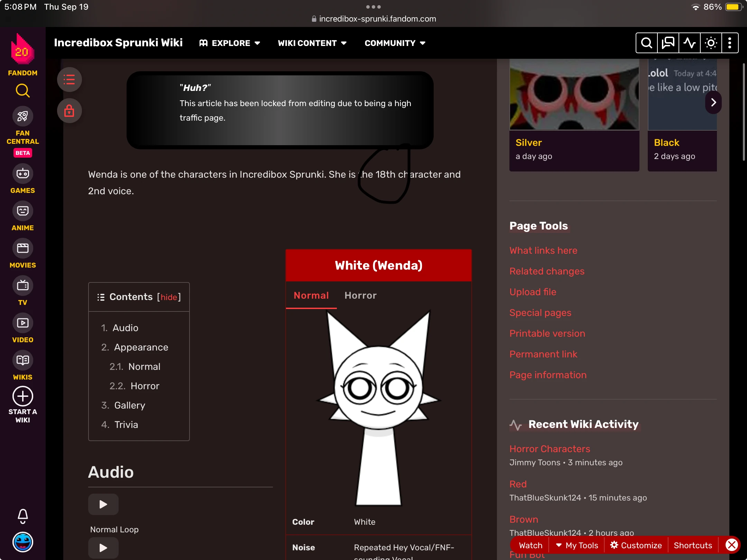The height and width of the screenshot is (560, 747).
Task: Toggle light/dark theme sun icon
Action: [x=711, y=43]
